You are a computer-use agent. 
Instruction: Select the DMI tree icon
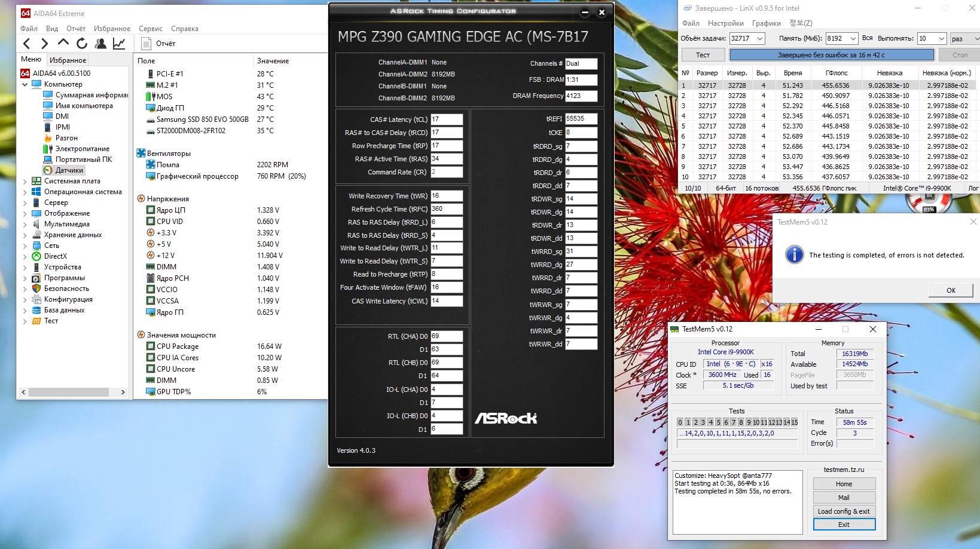[x=48, y=116]
